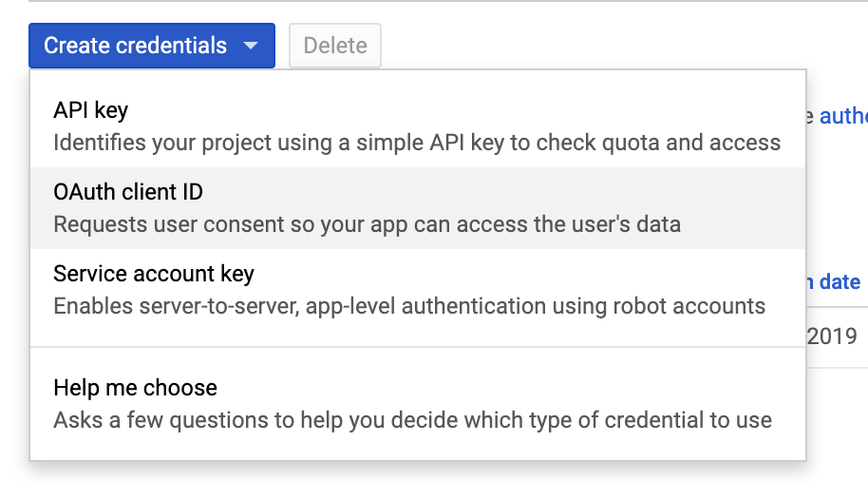This screenshot has width=868, height=500.
Task: Dismiss menu by clicking blank area below it
Action: 418,483
